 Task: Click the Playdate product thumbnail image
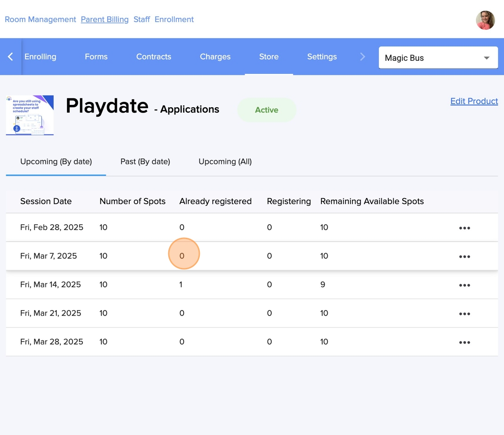[x=30, y=115]
